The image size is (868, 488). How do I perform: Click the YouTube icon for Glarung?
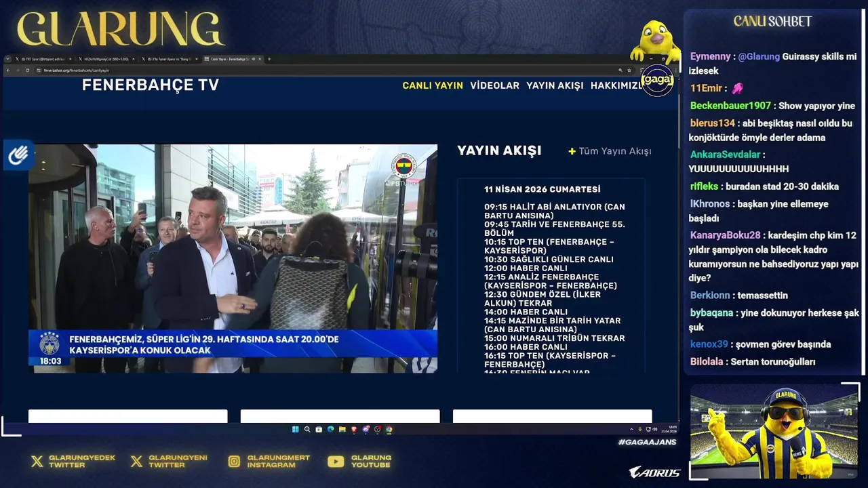tap(336, 462)
